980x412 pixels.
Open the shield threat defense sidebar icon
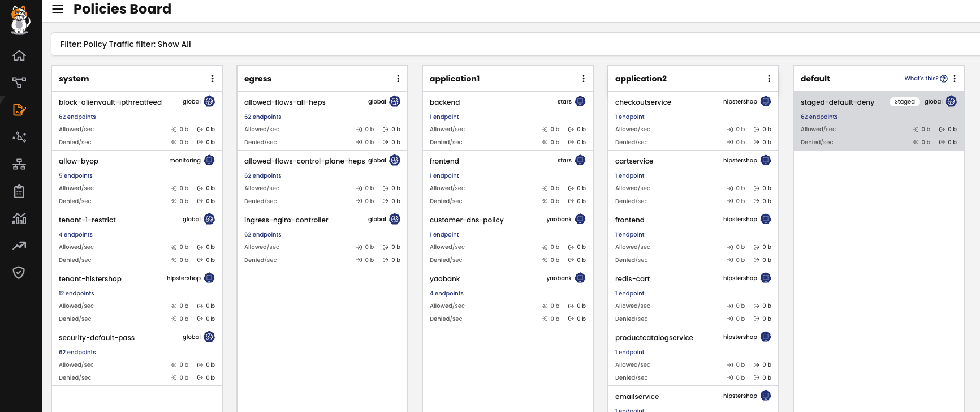[19, 273]
